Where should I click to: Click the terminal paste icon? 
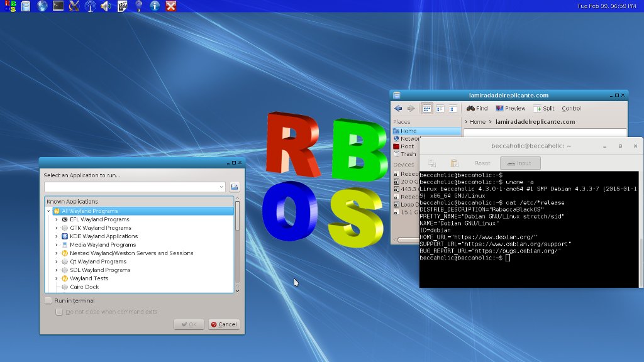click(454, 163)
